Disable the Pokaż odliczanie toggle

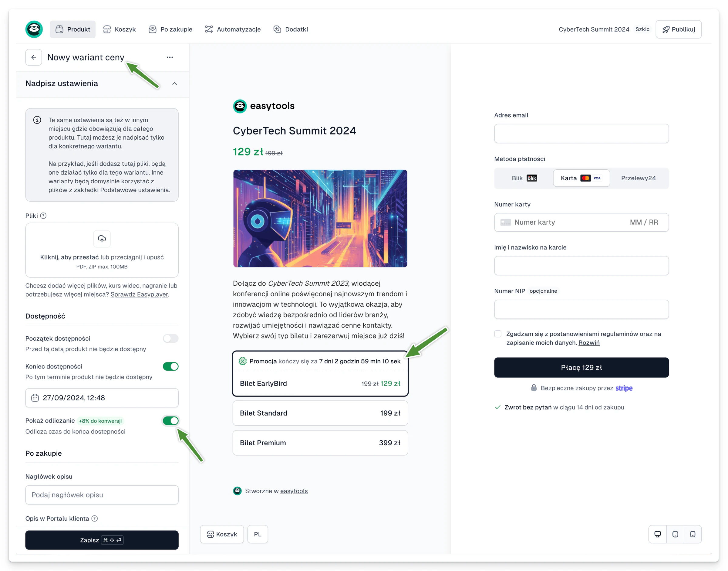click(x=170, y=420)
